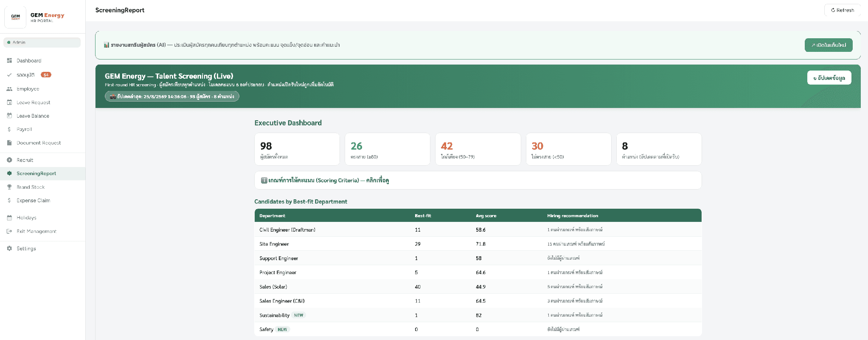The image size is (868, 340).
Task: Click the NEW tag next to Sustainability
Action: pos(299,315)
